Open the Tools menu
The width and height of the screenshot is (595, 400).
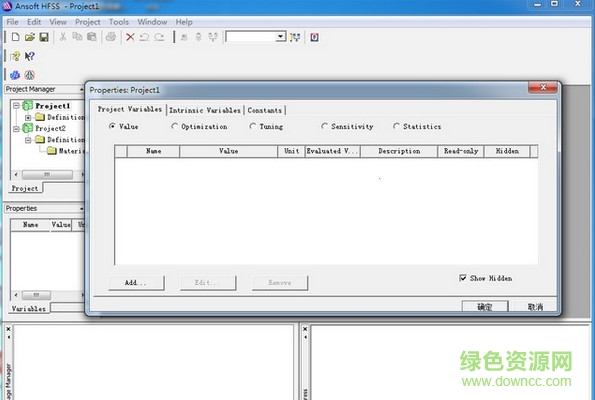(x=119, y=22)
